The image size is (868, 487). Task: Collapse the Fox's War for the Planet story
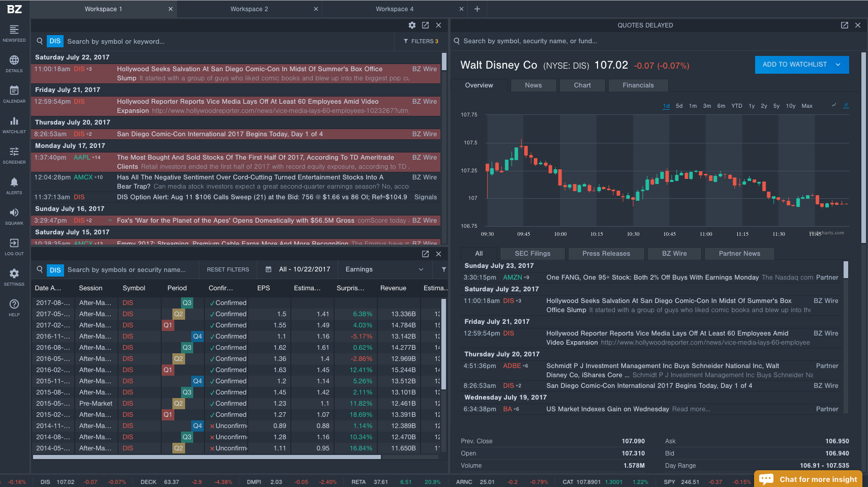point(110,221)
